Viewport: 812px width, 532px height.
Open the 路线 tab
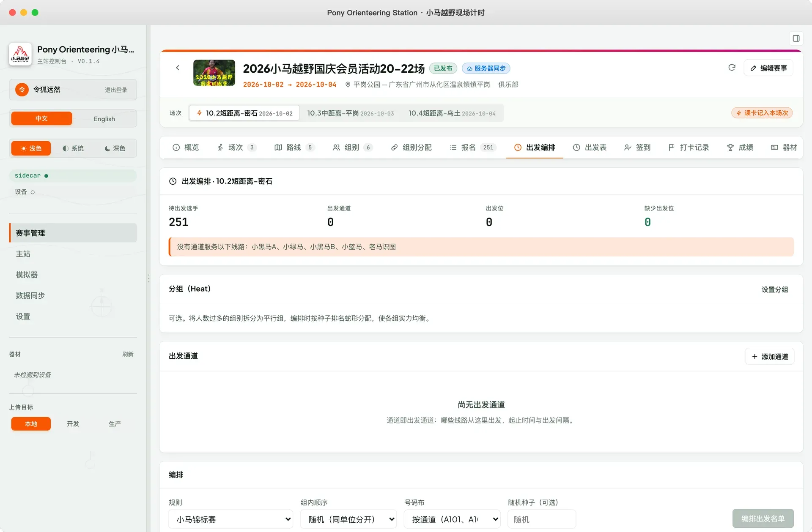click(294, 147)
